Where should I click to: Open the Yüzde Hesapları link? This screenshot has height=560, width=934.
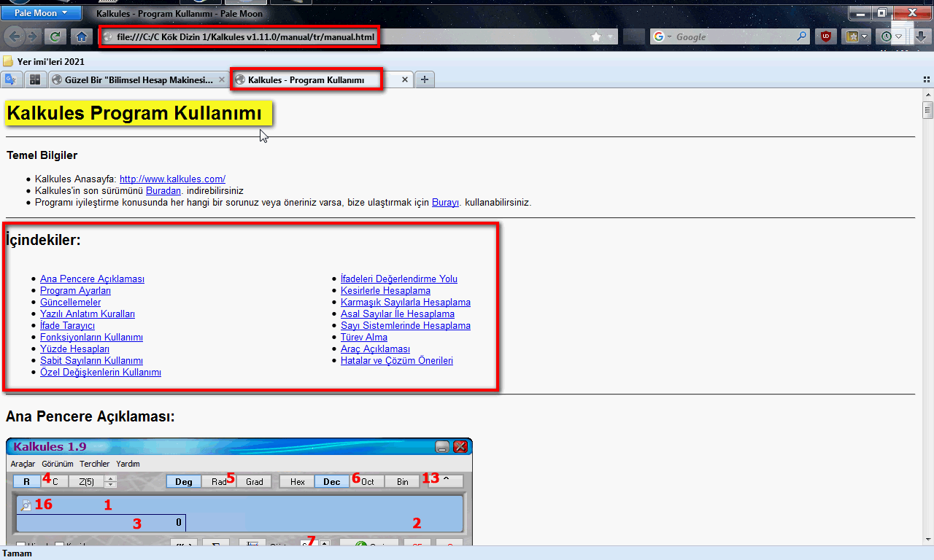[74, 349]
